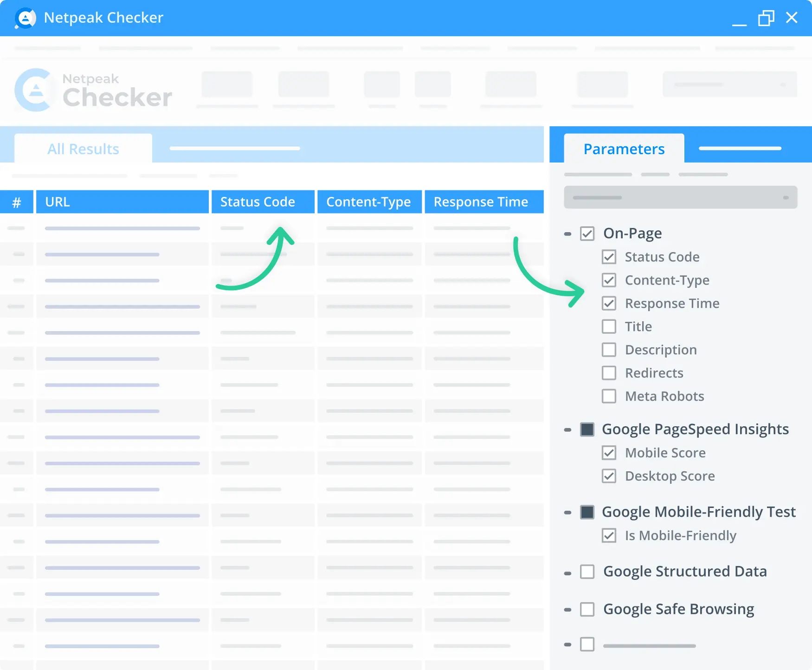Close the Netpeak Checker window
Screen dimensions: 812x670
(792, 18)
